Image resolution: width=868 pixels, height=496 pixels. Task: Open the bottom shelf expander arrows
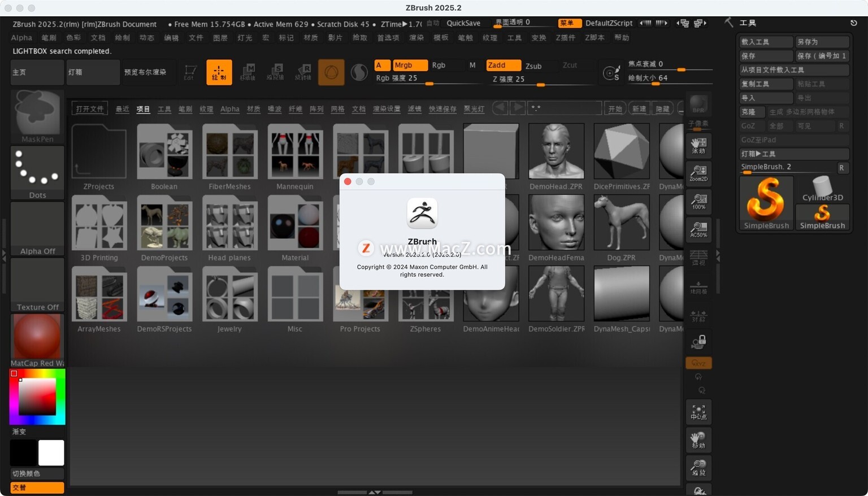(374, 493)
